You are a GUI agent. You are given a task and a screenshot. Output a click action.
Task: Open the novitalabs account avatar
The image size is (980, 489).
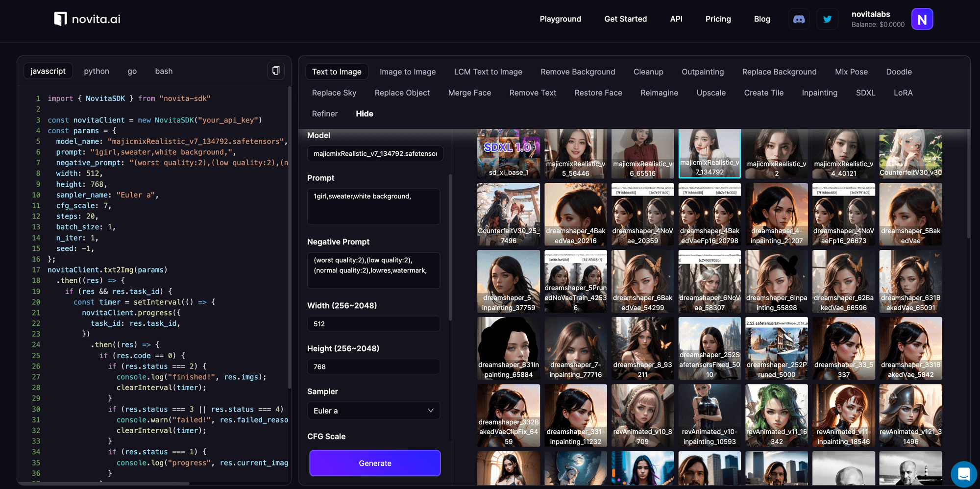[x=922, y=19]
